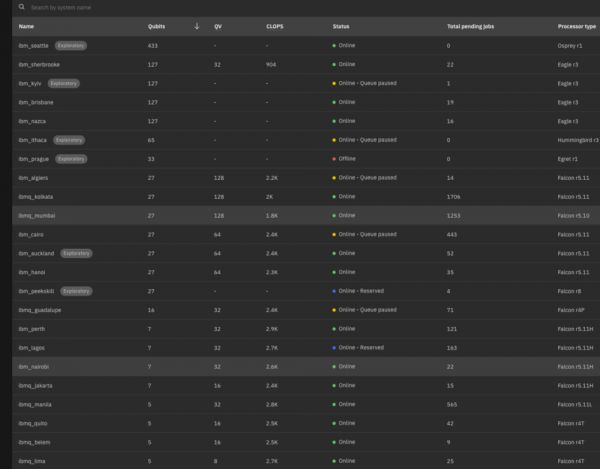
Task: Open the ibmq_mumbai system row
Action: [x=37, y=215]
